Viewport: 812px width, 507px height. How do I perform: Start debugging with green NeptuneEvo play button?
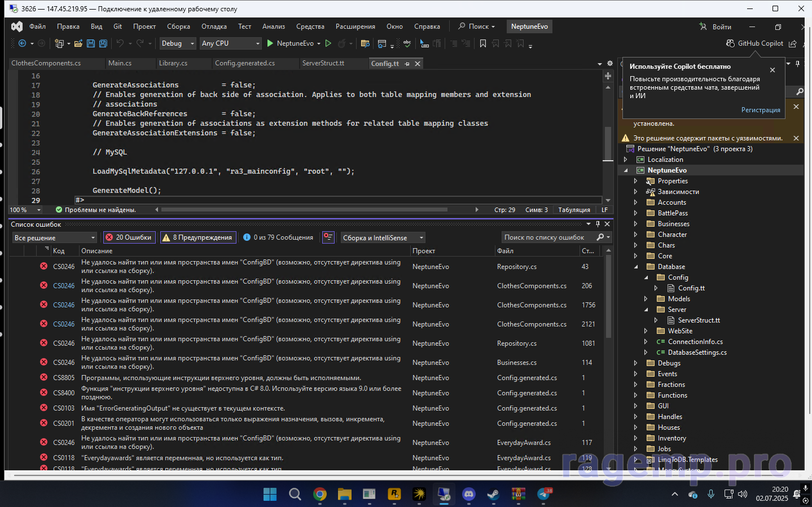[270, 43]
